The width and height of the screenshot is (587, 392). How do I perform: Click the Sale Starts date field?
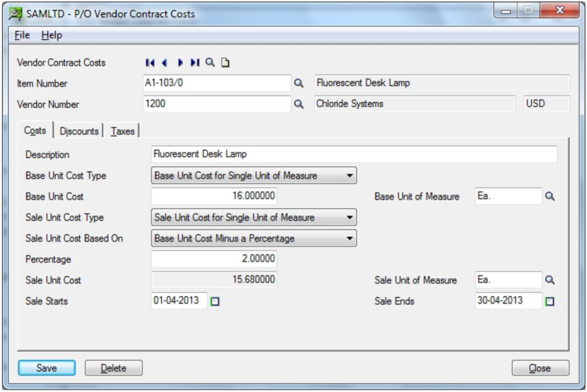(179, 300)
